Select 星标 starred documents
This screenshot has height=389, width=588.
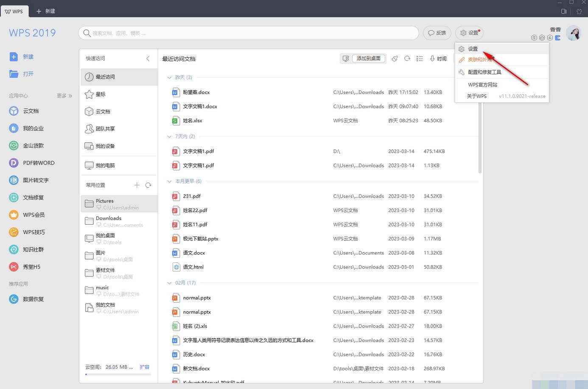[x=119, y=94]
